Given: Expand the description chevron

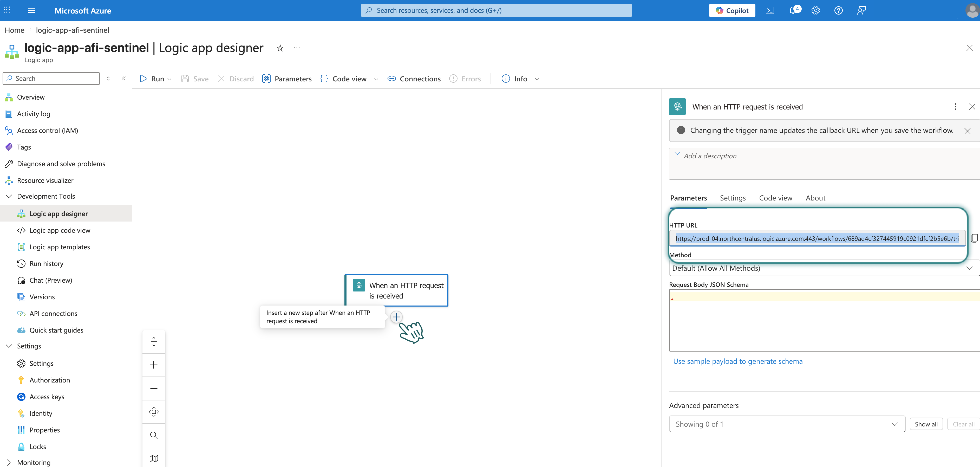Looking at the screenshot, I should 677,153.
